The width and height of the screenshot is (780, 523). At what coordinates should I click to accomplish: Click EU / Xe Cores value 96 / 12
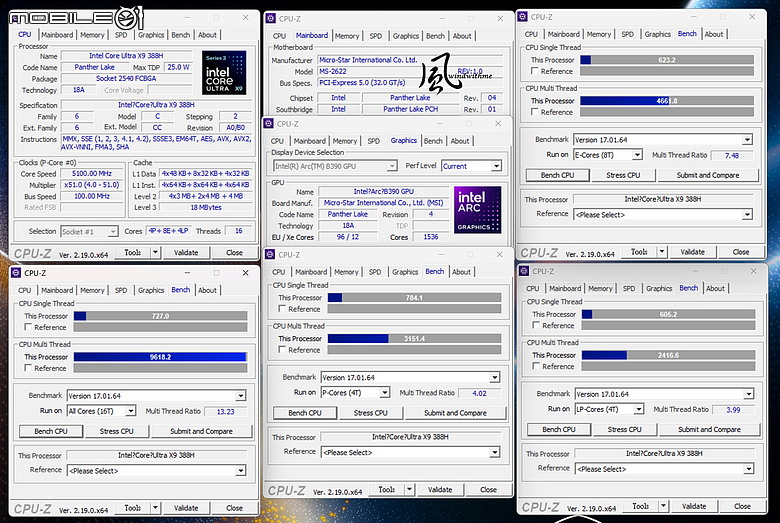click(348, 237)
